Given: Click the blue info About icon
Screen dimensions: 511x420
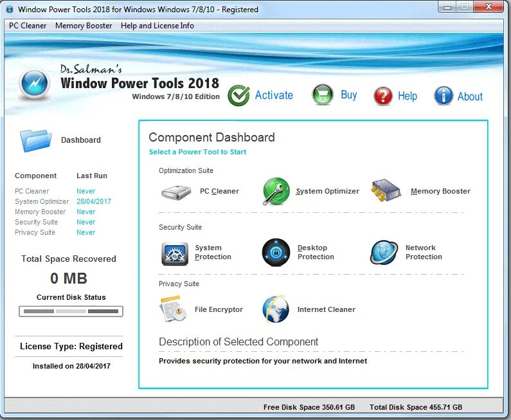Looking at the screenshot, I should [x=444, y=96].
